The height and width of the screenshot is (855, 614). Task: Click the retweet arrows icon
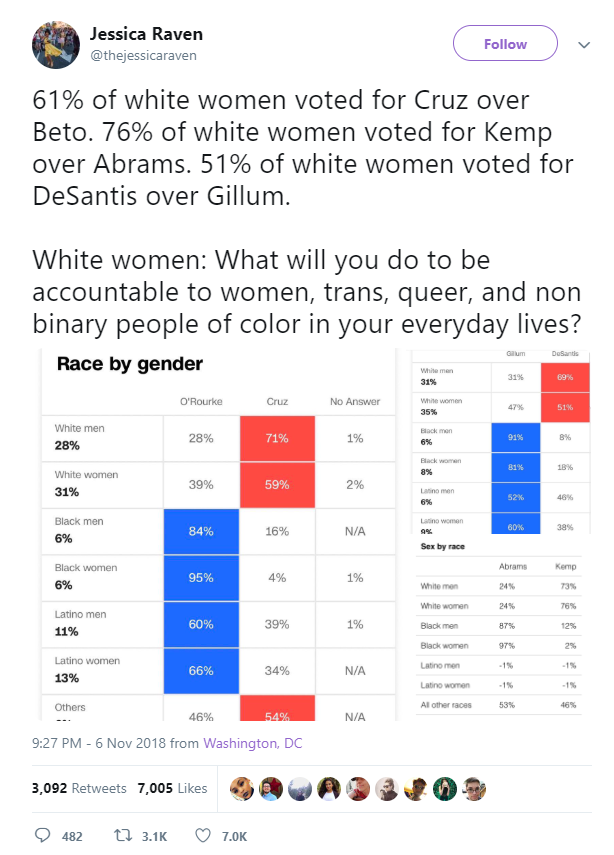coord(123,835)
